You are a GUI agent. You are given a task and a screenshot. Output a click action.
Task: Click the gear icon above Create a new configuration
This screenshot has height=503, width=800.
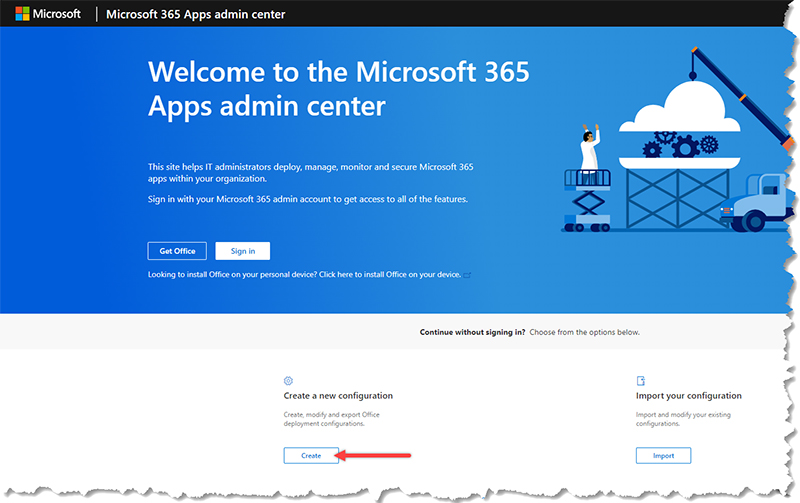[288, 381]
